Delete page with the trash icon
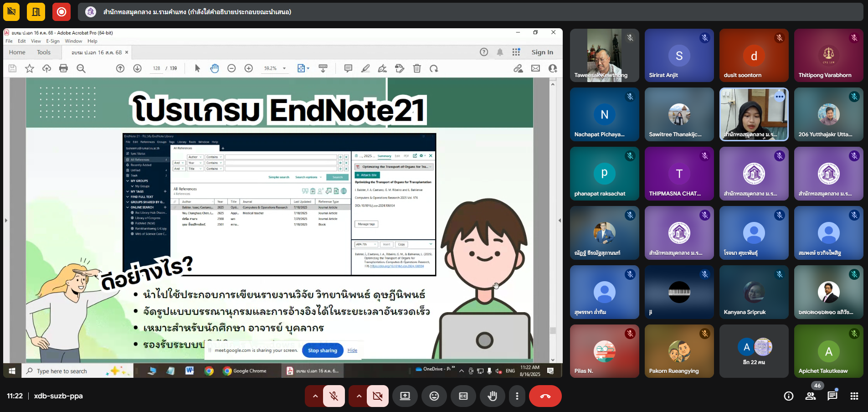Screen dimensions: 868x412 (417, 68)
